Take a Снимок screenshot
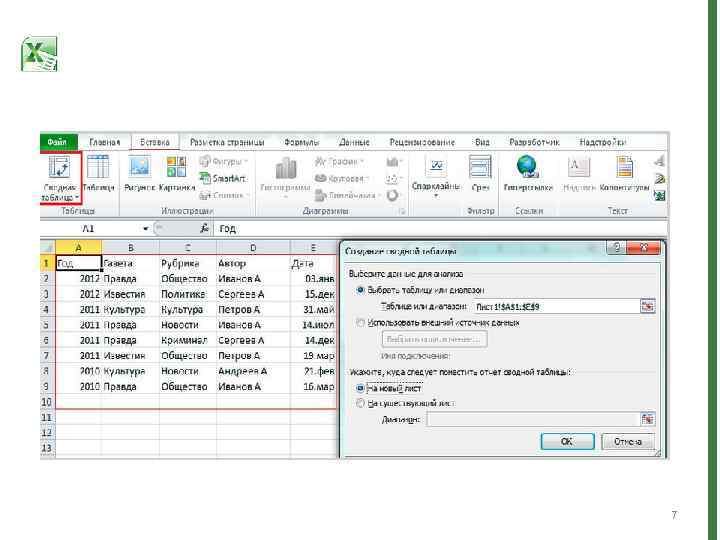Screen dimensions: 720x540 click(224, 196)
